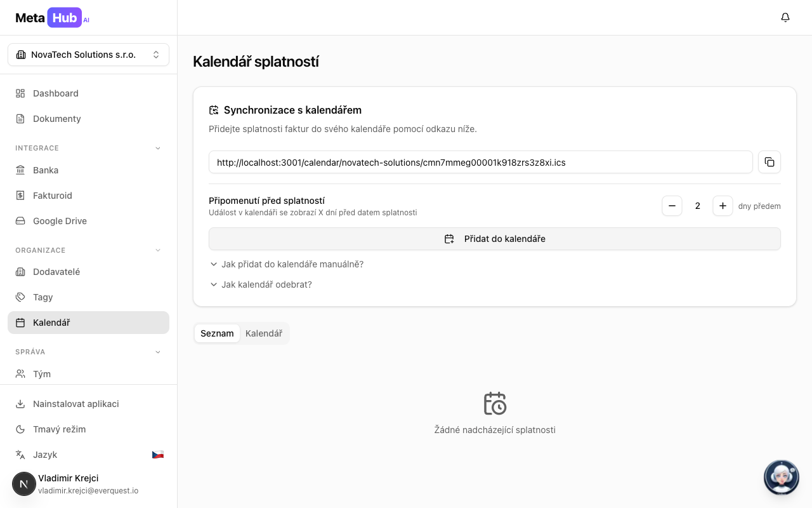Open Fakturoid integration page
812x508 pixels.
click(53, 196)
